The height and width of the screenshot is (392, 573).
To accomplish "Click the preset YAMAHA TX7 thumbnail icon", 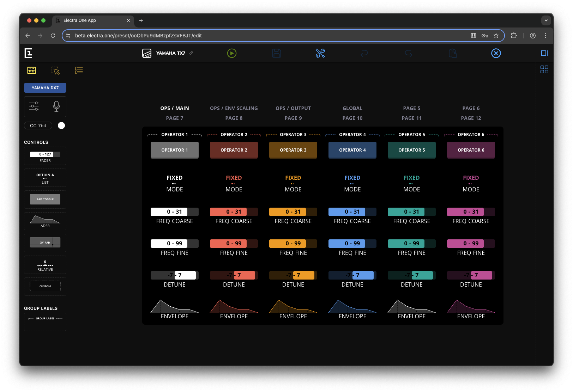I will (147, 53).
